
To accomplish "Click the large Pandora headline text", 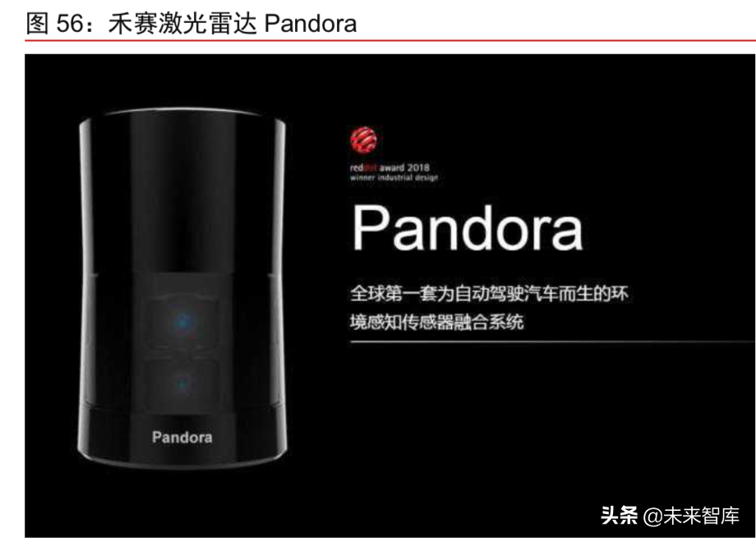I will coord(468,227).
